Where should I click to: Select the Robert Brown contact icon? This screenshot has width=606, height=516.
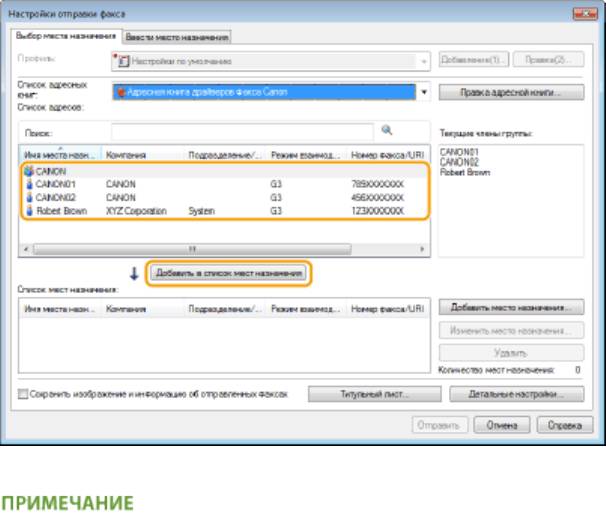29,211
